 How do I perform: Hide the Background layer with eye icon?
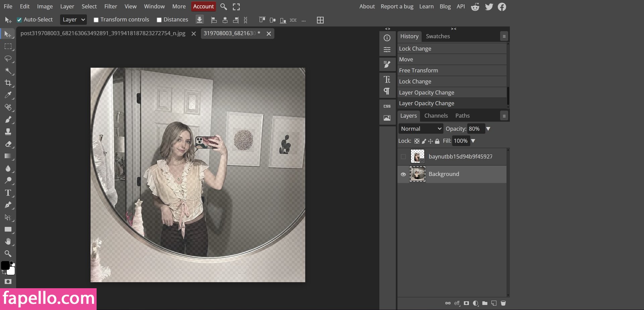[403, 174]
